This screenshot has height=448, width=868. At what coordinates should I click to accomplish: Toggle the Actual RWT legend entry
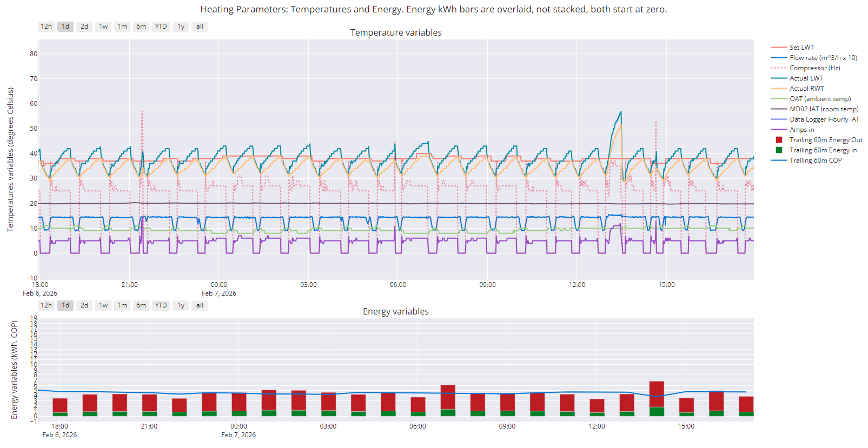pyautogui.click(x=806, y=89)
